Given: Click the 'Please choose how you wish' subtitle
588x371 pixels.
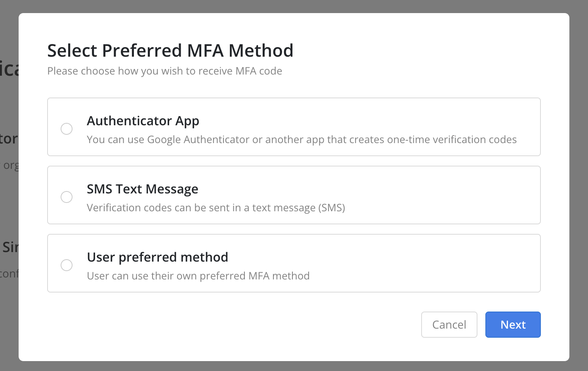Looking at the screenshot, I should click(165, 71).
